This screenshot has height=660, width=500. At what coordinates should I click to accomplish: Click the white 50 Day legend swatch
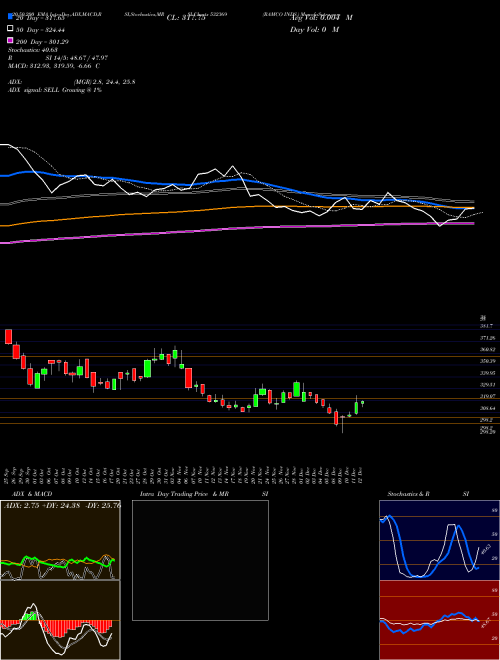point(10,29)
